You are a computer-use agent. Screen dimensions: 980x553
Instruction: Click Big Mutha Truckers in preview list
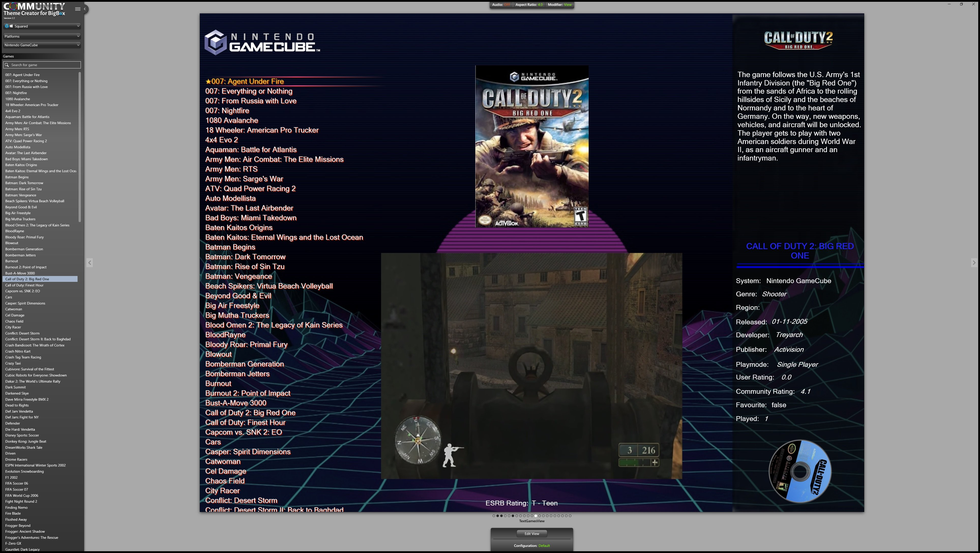click(x=237, y=315)
